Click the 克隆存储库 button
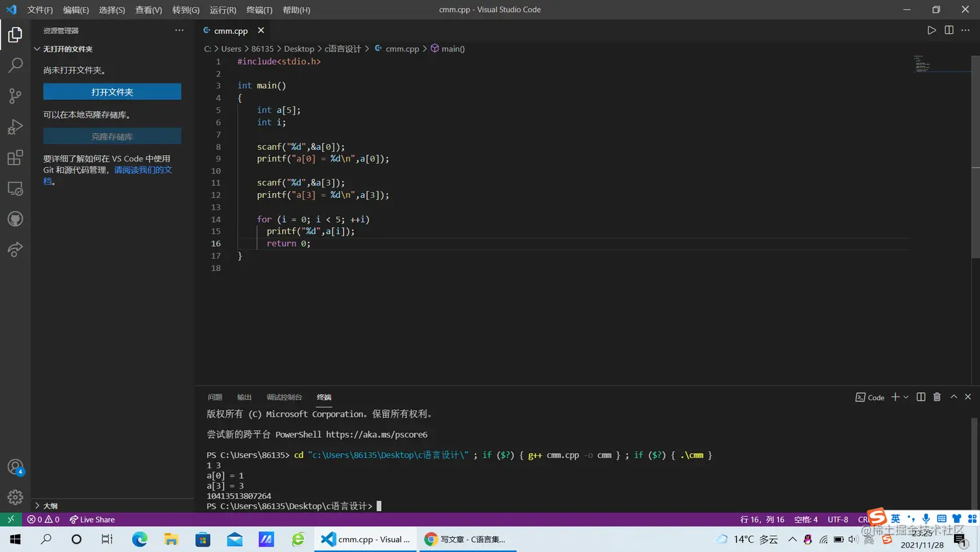The width and height of the screenshot is (980, 552). (x=112, y=136)
